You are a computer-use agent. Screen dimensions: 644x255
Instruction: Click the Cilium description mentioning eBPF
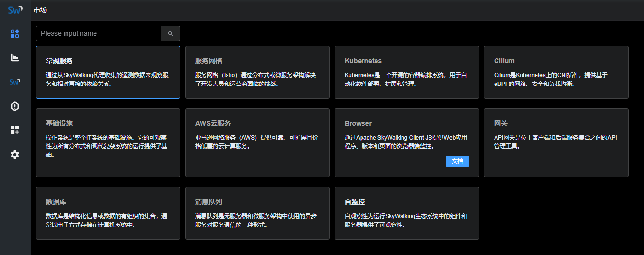[x=551, y=79]
